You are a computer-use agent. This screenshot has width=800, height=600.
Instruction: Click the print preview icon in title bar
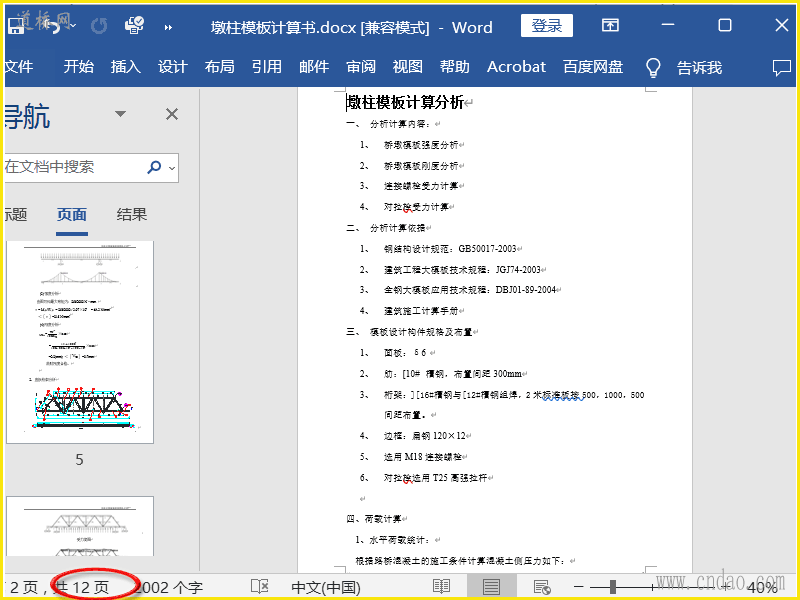[134, 26]
